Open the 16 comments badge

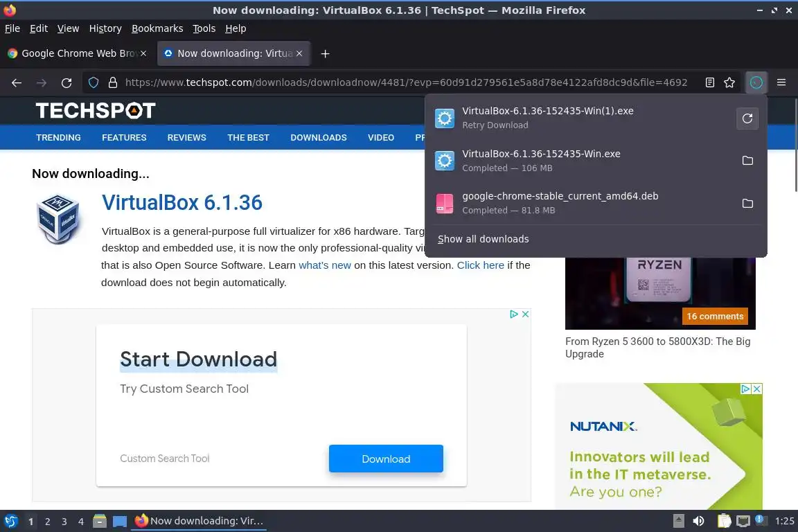(x=715, y=316)
